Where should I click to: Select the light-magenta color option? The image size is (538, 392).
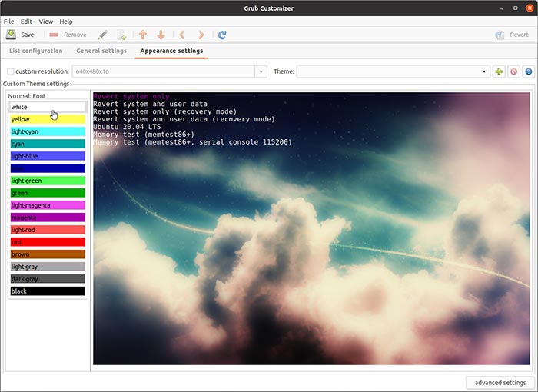(47, 205)
